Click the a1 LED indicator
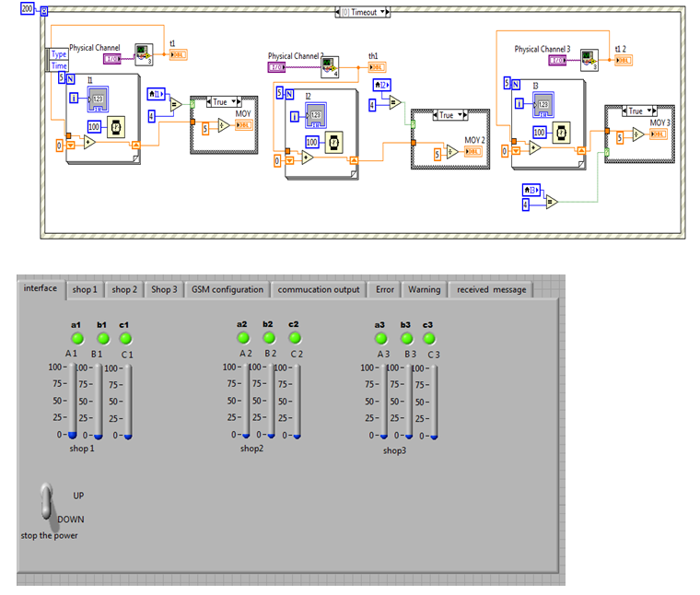 [x=77, y=339]
